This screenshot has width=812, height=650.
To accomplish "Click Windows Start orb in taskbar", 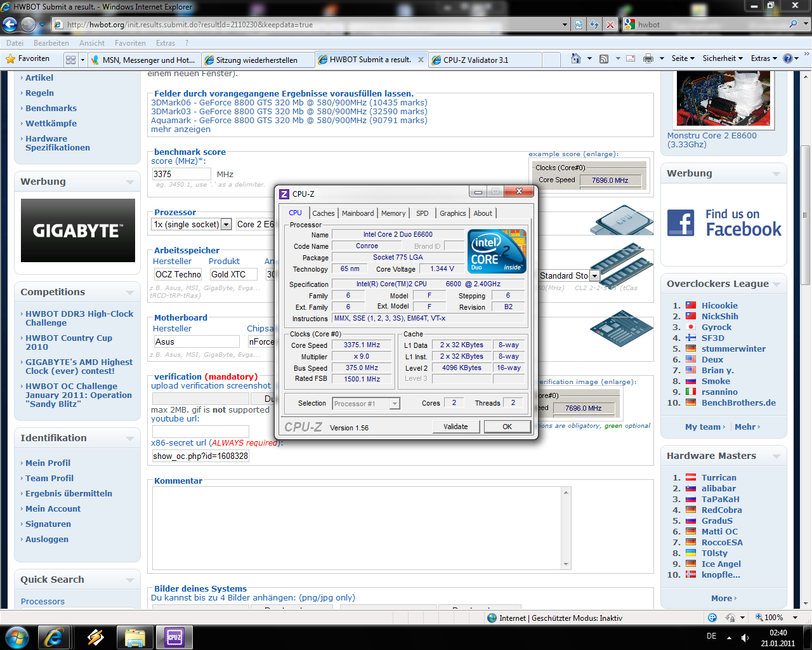I will pos(16,637).
